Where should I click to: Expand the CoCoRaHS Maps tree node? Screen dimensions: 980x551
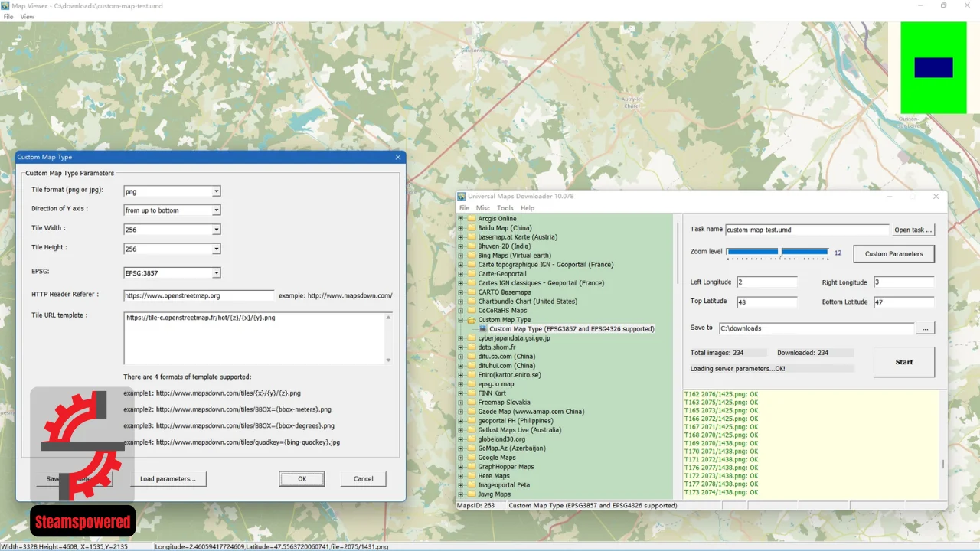point(461,311)
